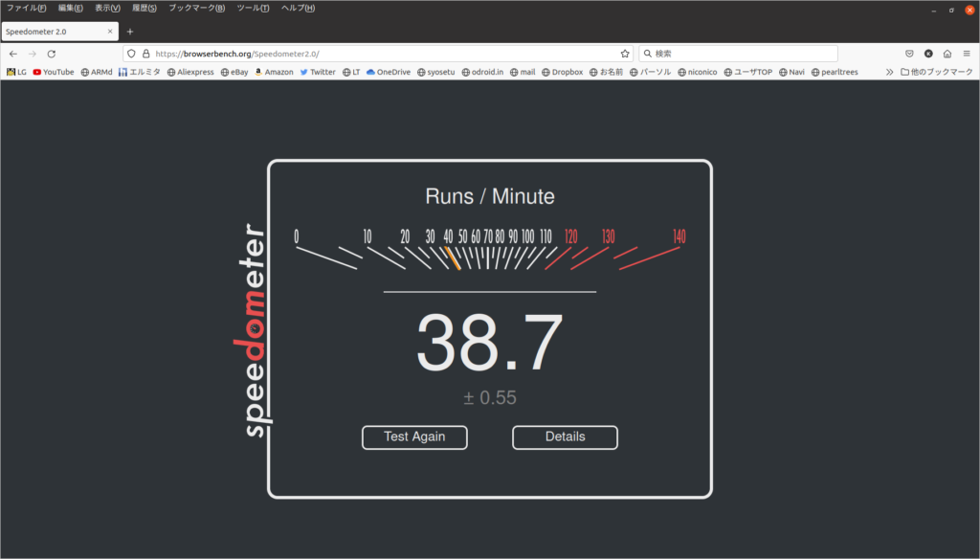The width and height of the screenshot is (980, 559).
Task: Restore the browser window size
Action: 951,10
